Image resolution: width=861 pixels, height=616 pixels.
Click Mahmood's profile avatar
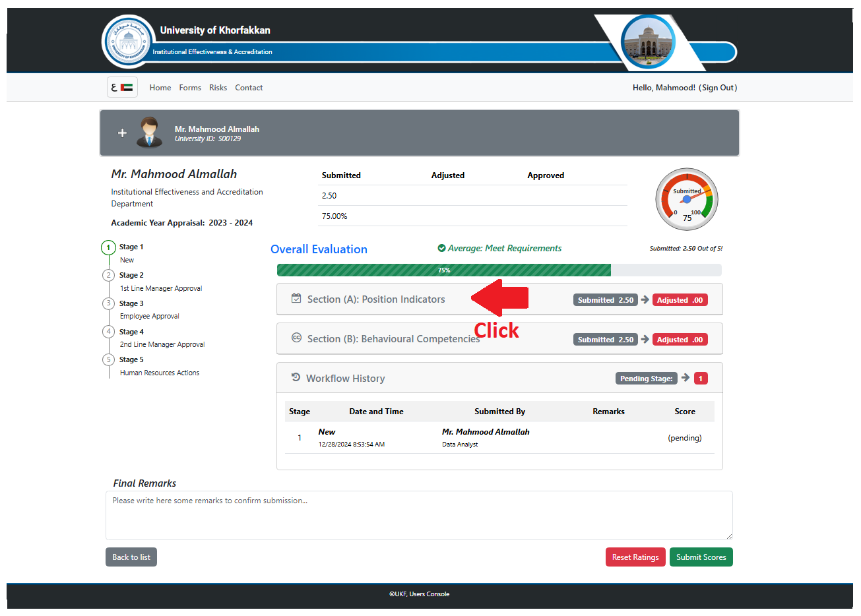click(150, 132)
